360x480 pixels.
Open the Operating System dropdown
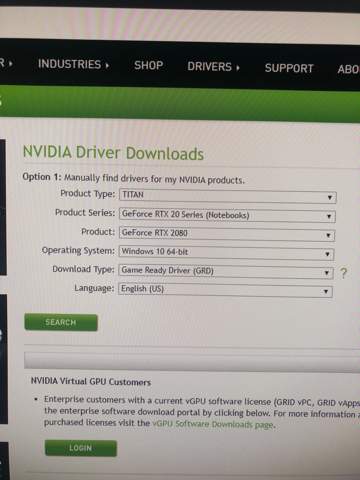pos(226,253)
